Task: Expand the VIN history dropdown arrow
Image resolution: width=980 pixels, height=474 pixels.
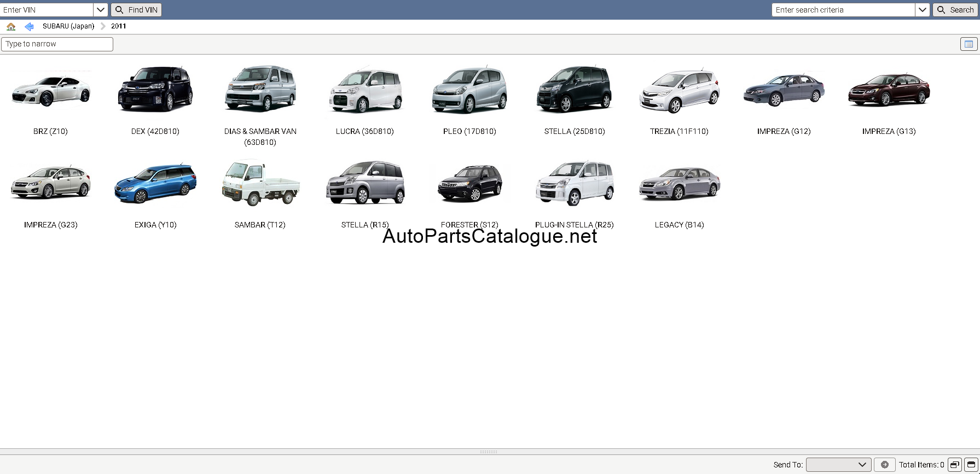Action: [x=100, y=10]
